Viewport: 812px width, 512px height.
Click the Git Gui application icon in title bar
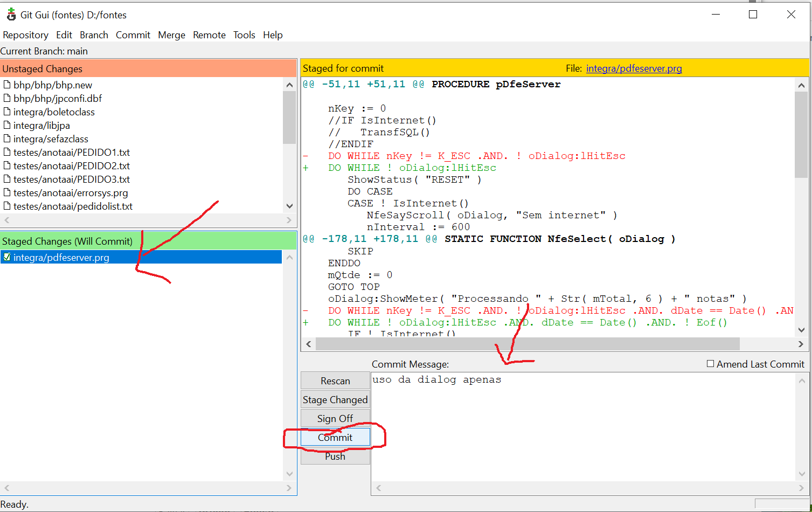pyautogui.click(x=11, y=15)
